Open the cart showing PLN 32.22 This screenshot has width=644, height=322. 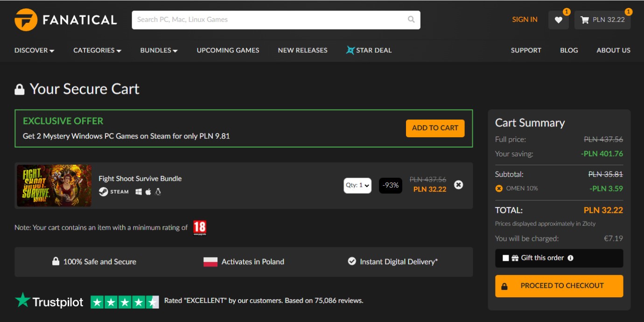(x=602, y=20)
